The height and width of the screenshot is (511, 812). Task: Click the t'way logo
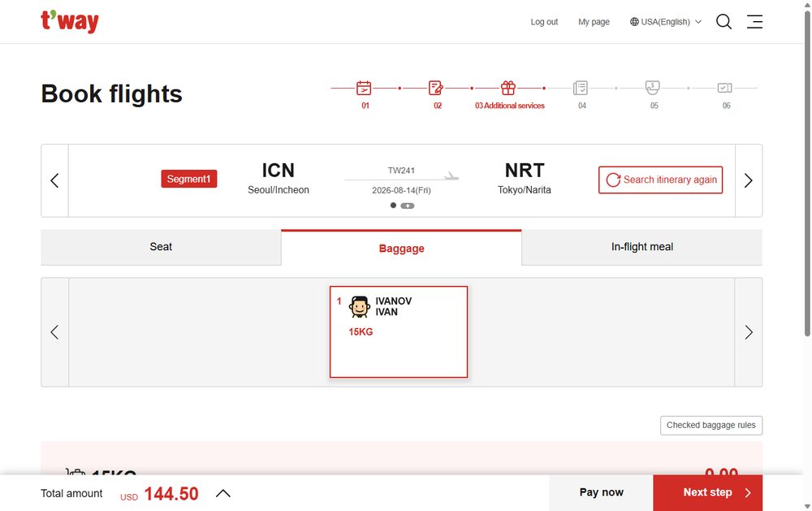coord(70,22)
